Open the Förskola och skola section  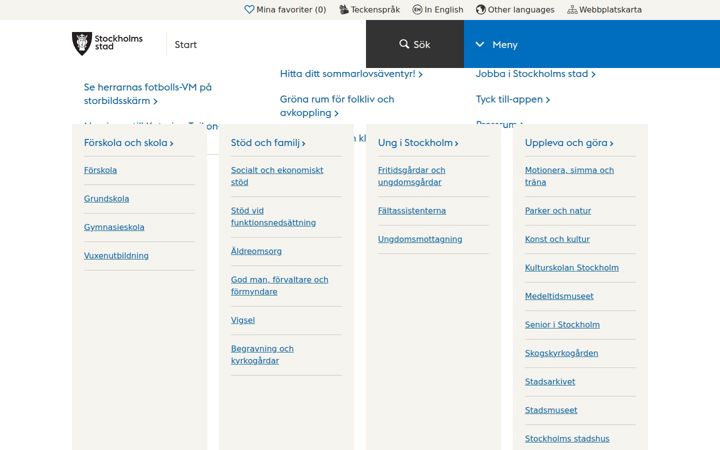coord(129,143)
